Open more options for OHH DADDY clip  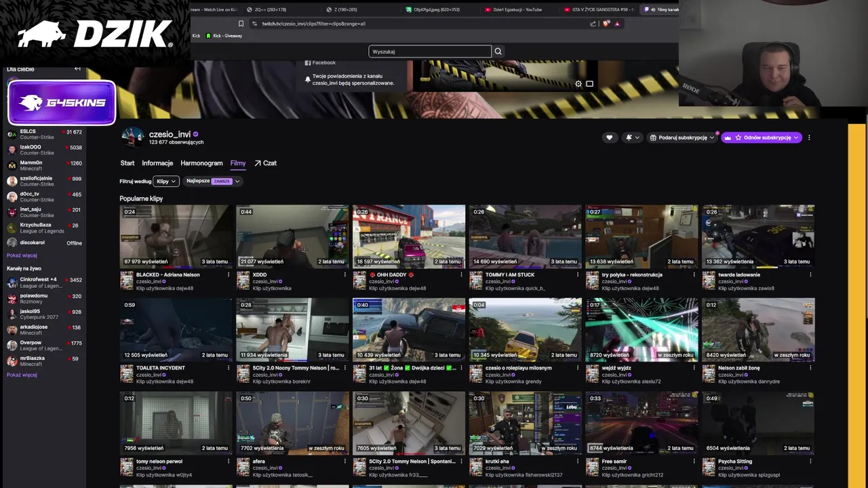click(x=461, y=274)
